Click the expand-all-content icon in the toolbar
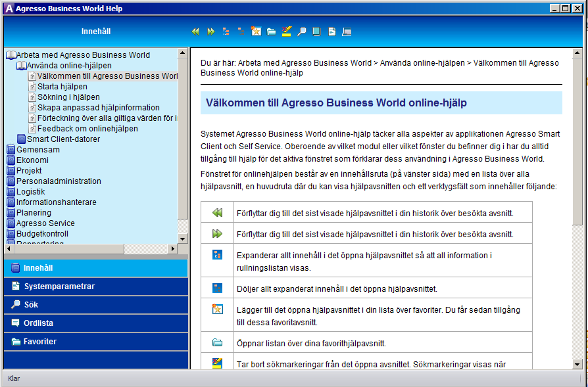 click(x=226, y=32)
